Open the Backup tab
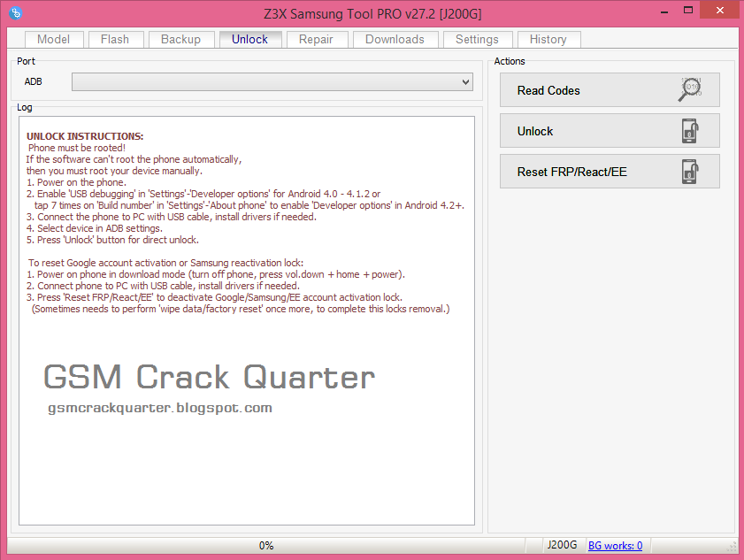Image resolution: width=744 pixels, height=560 pixels. tap(180, 40)
